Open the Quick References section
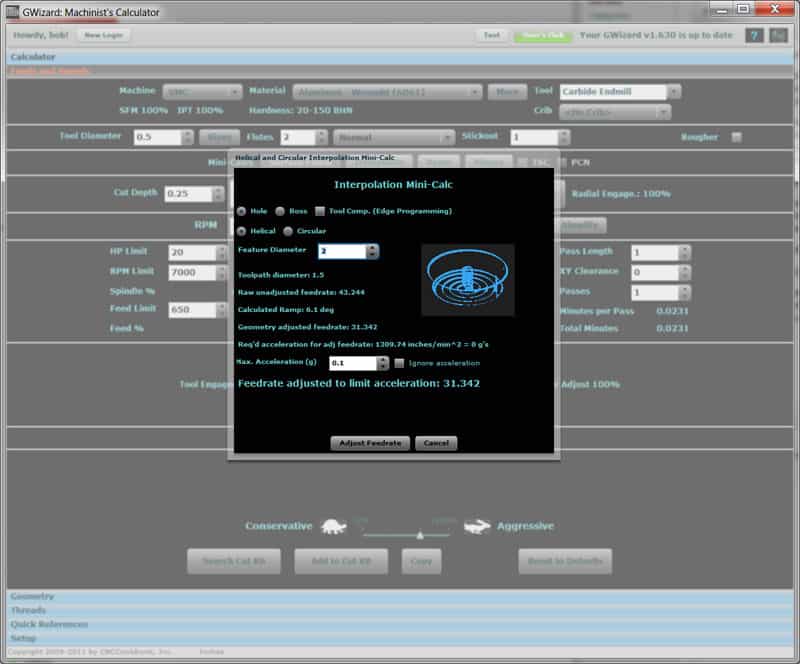 pyautogui.click(x=400, y=624)
